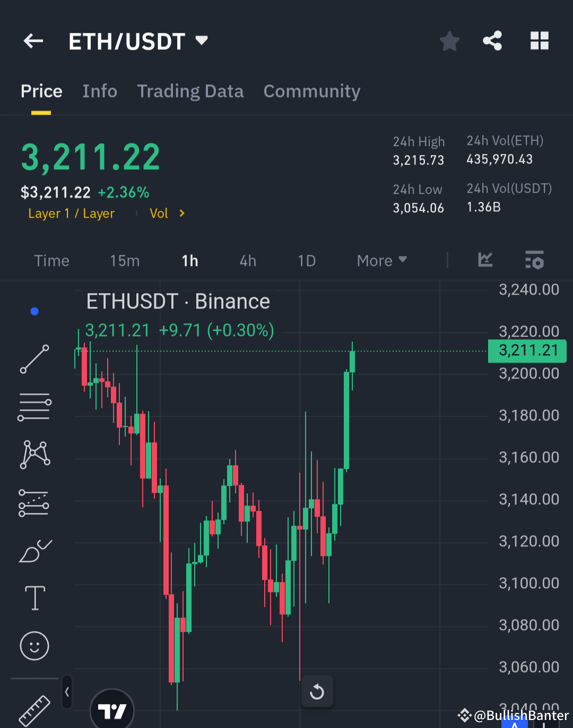
Task: Toggle the crosshair cursor dot
Action: coord(34,311)
